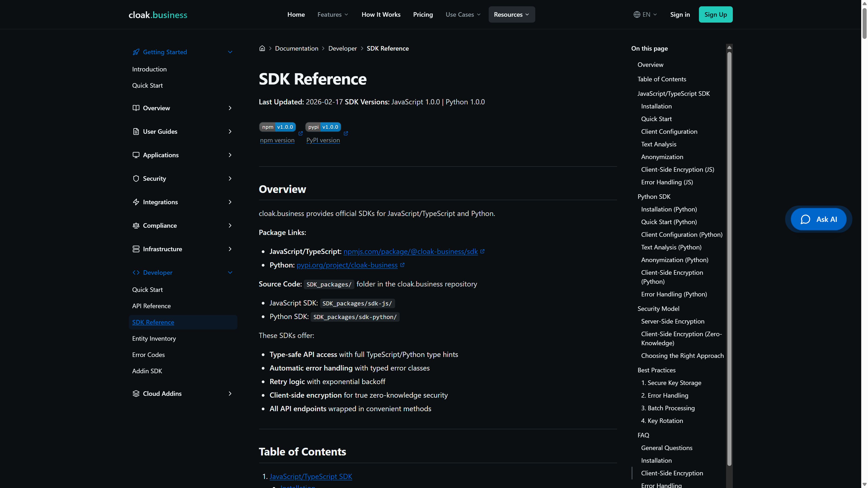Click the User Guides document icon
The image size is (868, 488).
coord(136,131)
